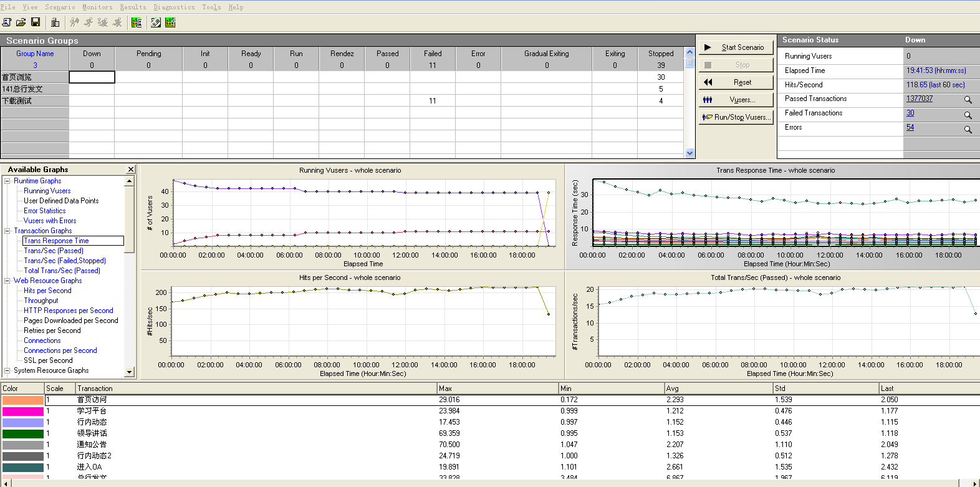Collapse the Runtime Graphs tree node
Image resolution: width=980 pixels, height=487 pixels.
(7, 181)
